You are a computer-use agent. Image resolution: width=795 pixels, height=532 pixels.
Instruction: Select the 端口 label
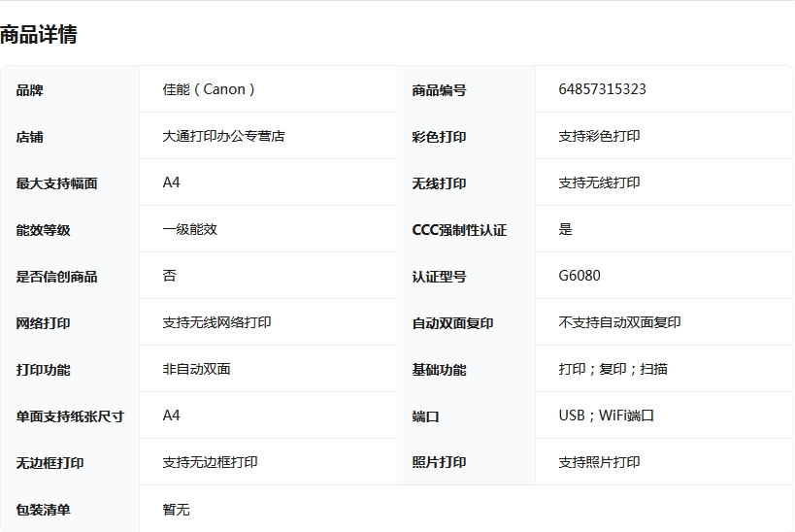[x=425, y=416]
